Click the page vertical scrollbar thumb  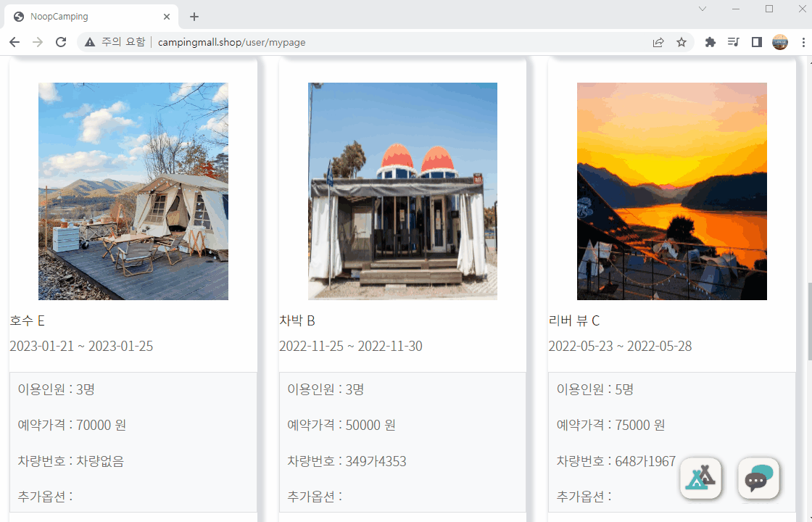point(809,321)
